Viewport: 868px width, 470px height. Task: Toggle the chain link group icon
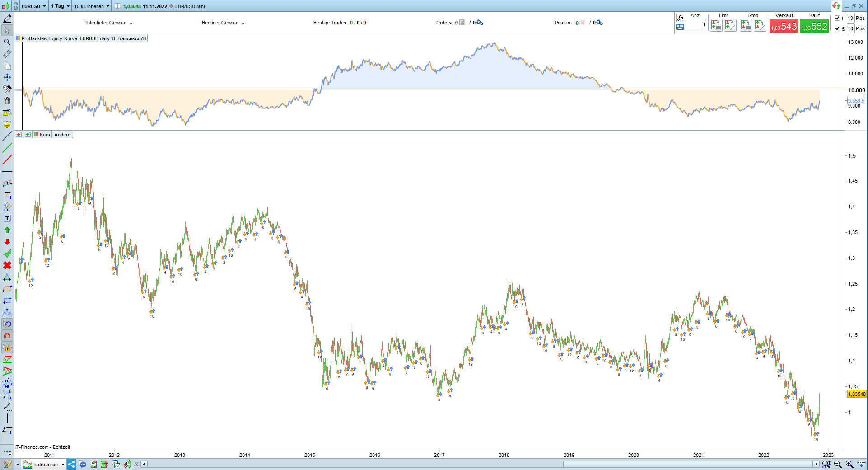(16, 6)
